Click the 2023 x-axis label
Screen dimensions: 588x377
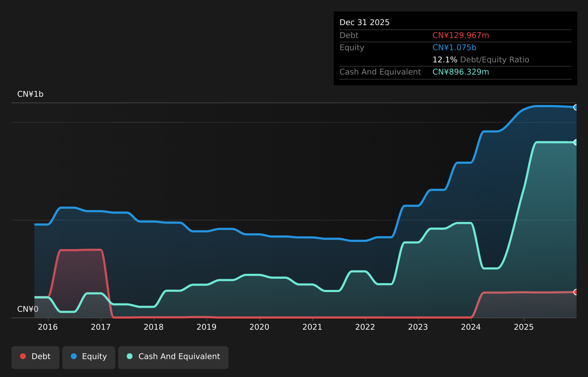pos(418,327)
